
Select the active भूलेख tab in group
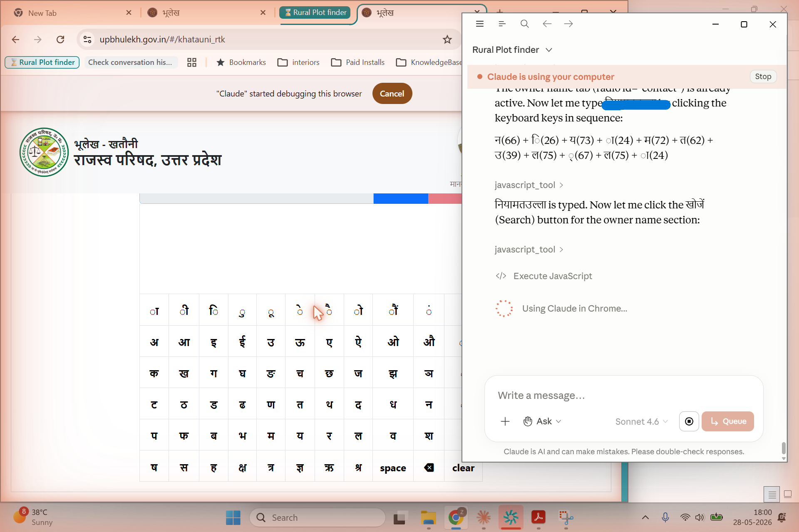coord(385,13)
